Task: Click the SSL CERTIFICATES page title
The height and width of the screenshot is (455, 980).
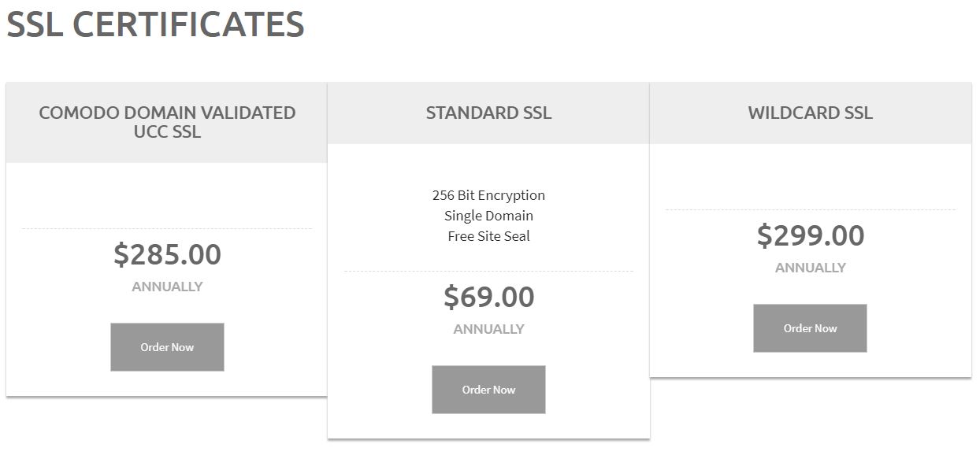Action: coord(155,24)
